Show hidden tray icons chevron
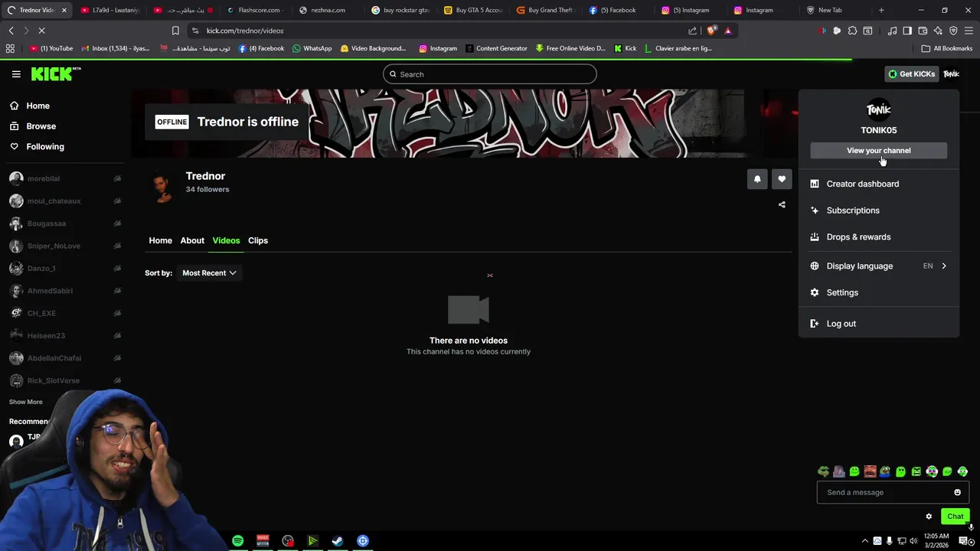Viewport: 980px width, 551px height. (x=865, y=541)
